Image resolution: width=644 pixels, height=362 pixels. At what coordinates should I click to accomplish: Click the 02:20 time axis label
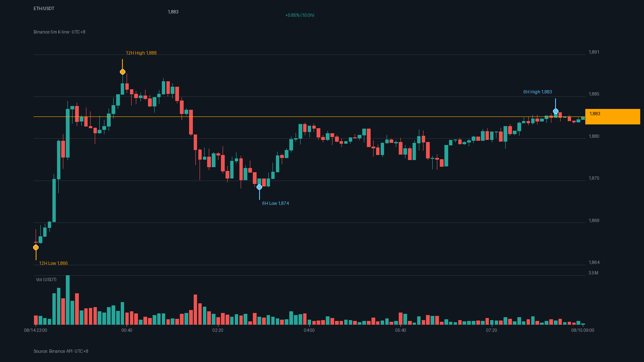point(218,330)
